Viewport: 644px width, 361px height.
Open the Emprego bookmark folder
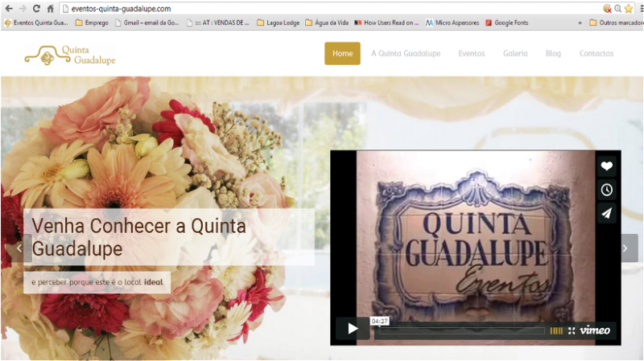click(92, 23)
